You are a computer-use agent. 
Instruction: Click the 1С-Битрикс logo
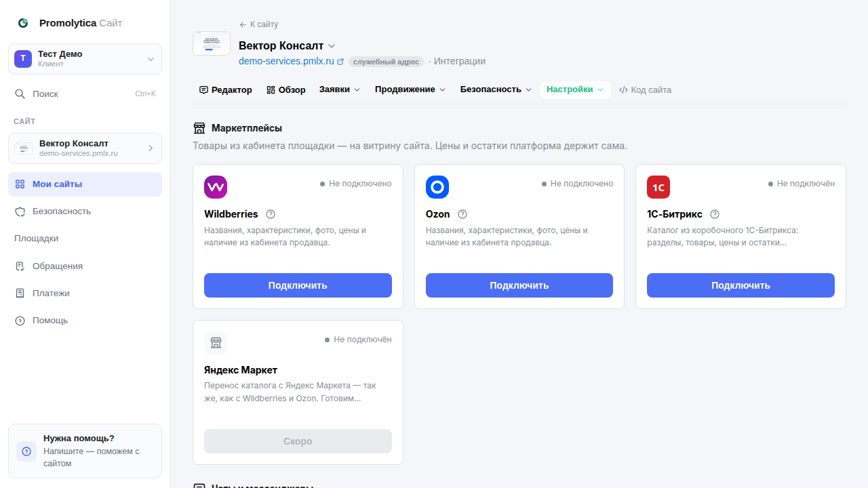click(658, 187)
